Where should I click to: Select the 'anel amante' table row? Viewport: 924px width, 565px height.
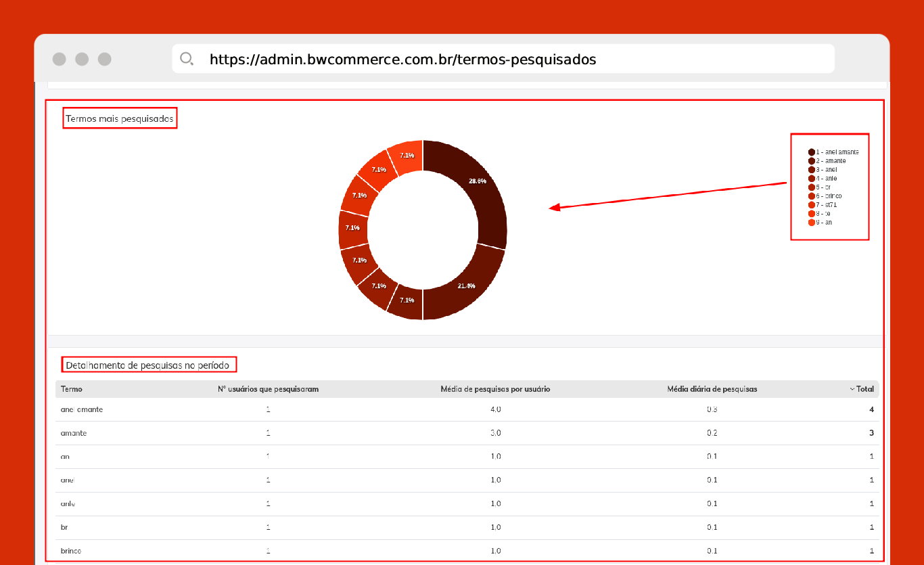click(x=82, y=409)
